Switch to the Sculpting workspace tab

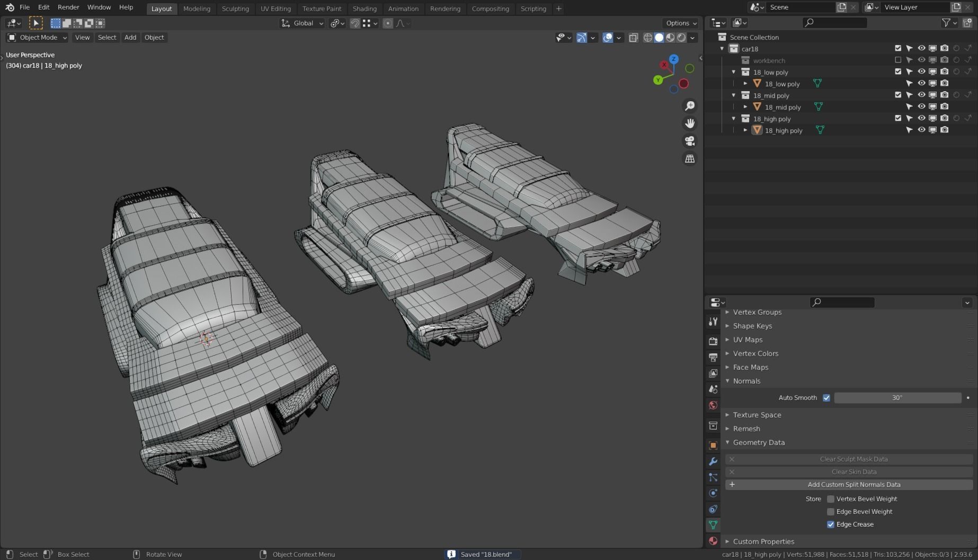click(x=235, y=8)
